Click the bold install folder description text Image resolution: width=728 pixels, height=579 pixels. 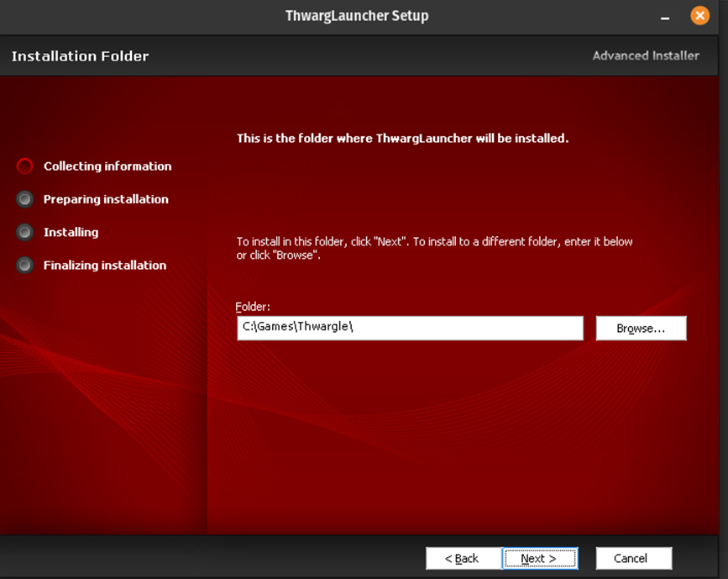pos(402,138)
